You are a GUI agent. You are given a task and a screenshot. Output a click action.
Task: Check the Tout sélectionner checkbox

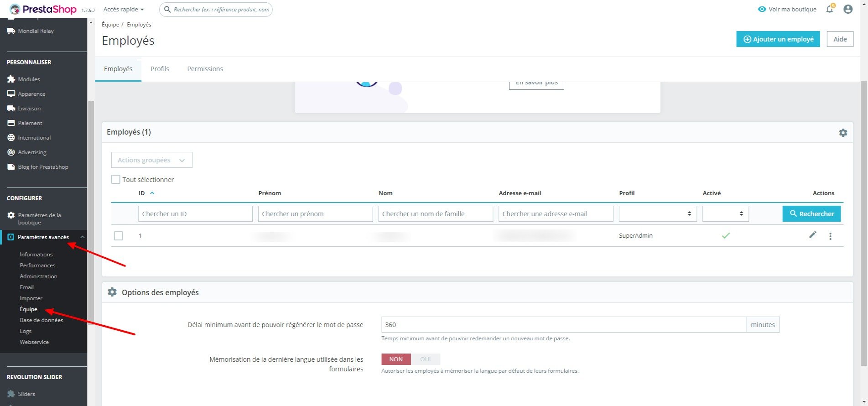tap(116, 179)
